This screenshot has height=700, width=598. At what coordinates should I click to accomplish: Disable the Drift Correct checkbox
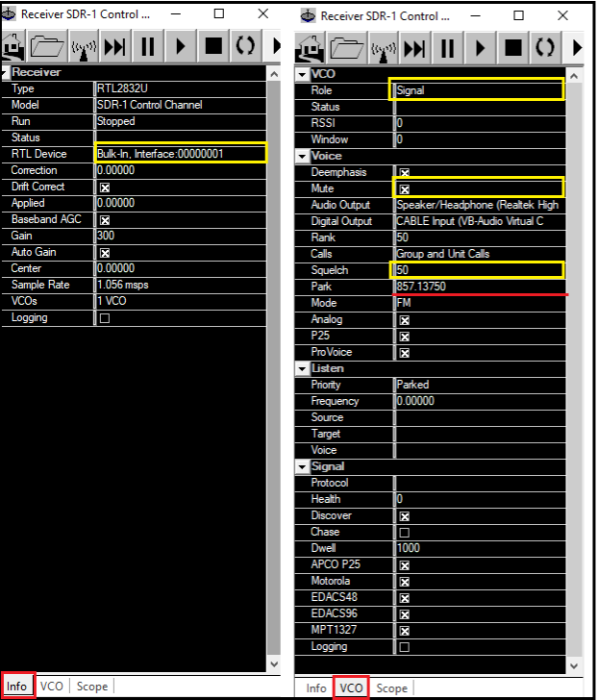click(x=104, y=187)
